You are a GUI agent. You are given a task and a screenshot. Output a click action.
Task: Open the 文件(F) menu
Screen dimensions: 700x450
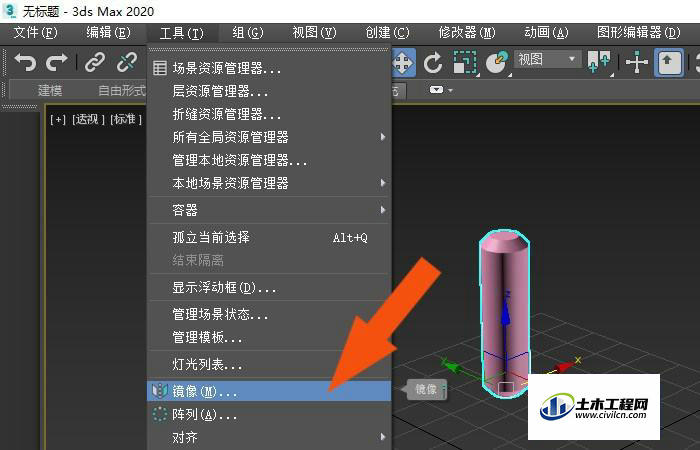click(x=35, y=33)
